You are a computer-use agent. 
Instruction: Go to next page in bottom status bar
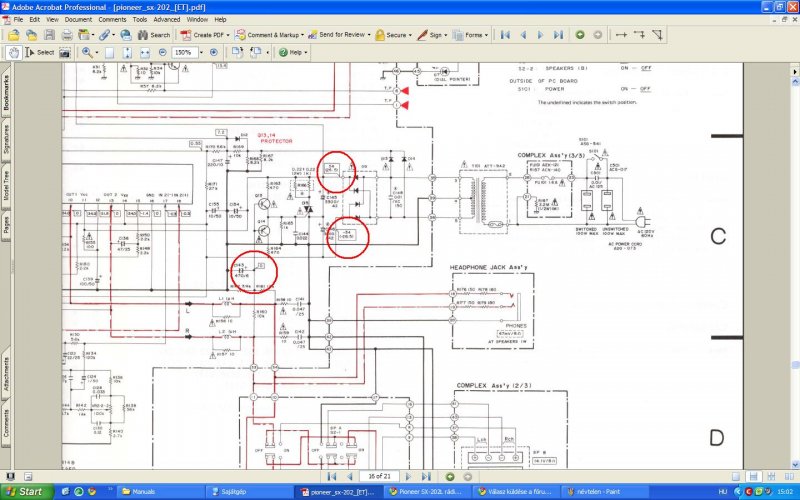point(408,477)
